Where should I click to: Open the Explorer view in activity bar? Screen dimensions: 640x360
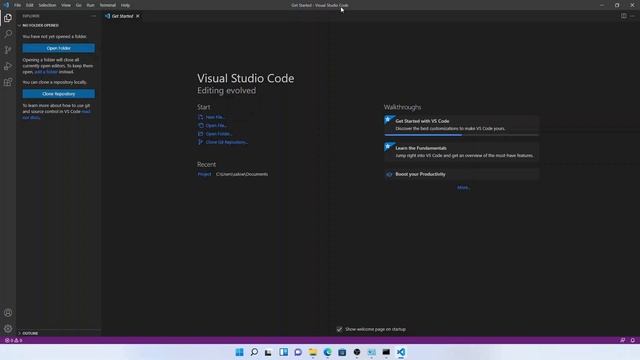tap(8, 18)
